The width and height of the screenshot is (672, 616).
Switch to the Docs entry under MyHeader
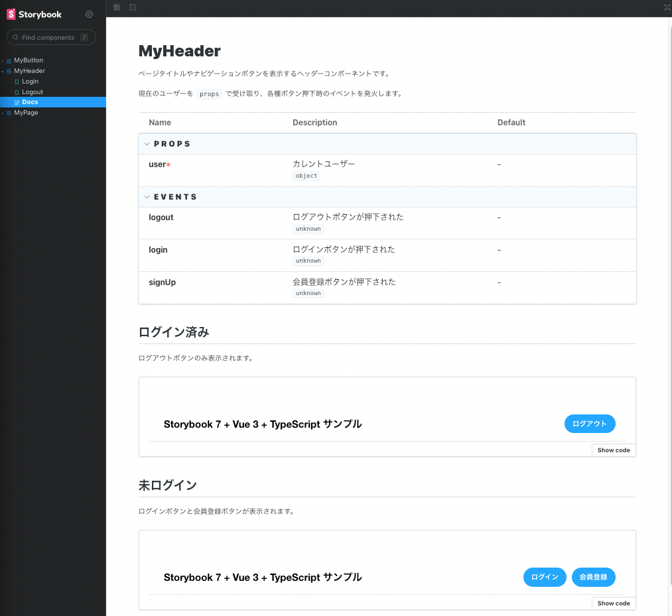[x=30, y=101]
